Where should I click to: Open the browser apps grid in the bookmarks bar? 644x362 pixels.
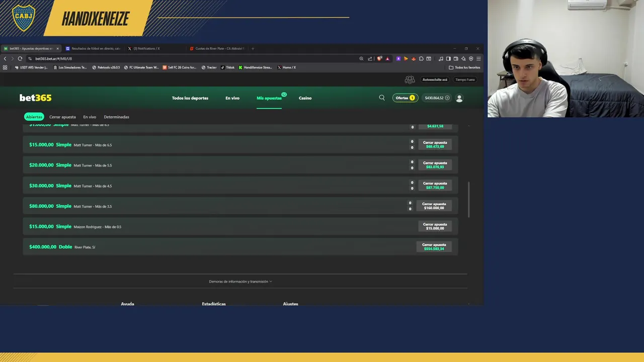pyautogui.click(x=5, y=67)
